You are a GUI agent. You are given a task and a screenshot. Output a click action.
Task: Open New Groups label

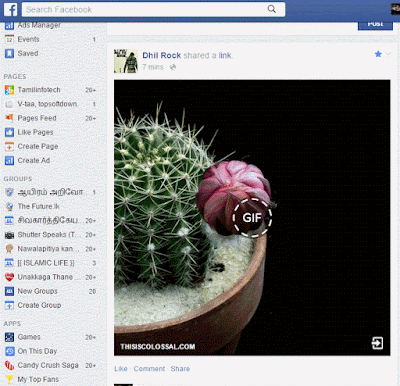pyautogui.click(x=37, y=291)
